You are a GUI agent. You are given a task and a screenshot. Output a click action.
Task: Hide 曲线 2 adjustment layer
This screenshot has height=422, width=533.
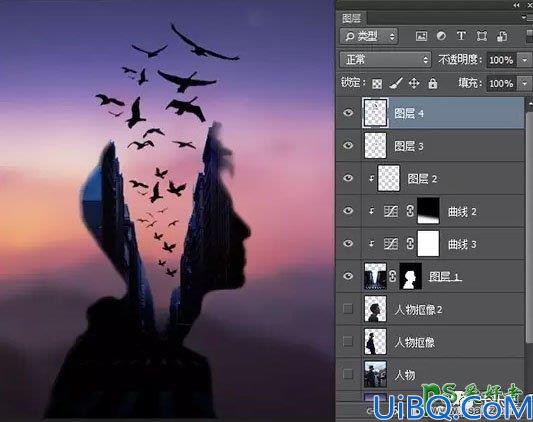pyautogui.click(x=348, y=211)
